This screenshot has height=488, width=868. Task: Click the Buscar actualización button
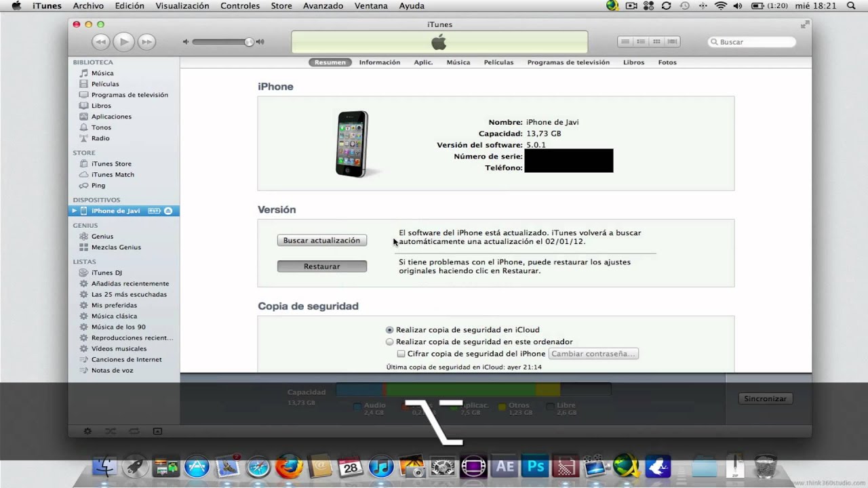321,241
